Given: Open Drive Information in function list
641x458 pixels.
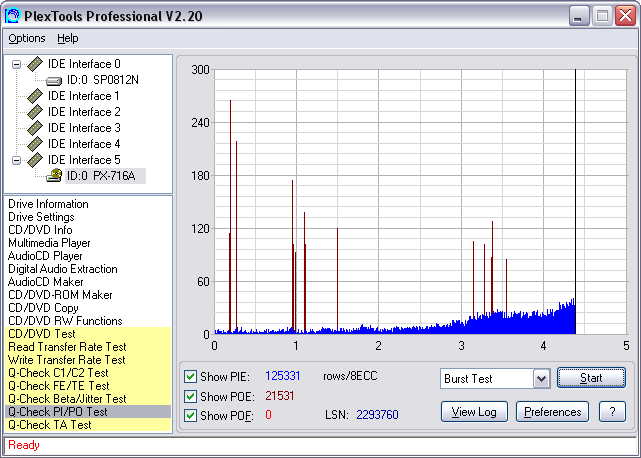Looking at the screenshot, I should (x=48, y=204).
